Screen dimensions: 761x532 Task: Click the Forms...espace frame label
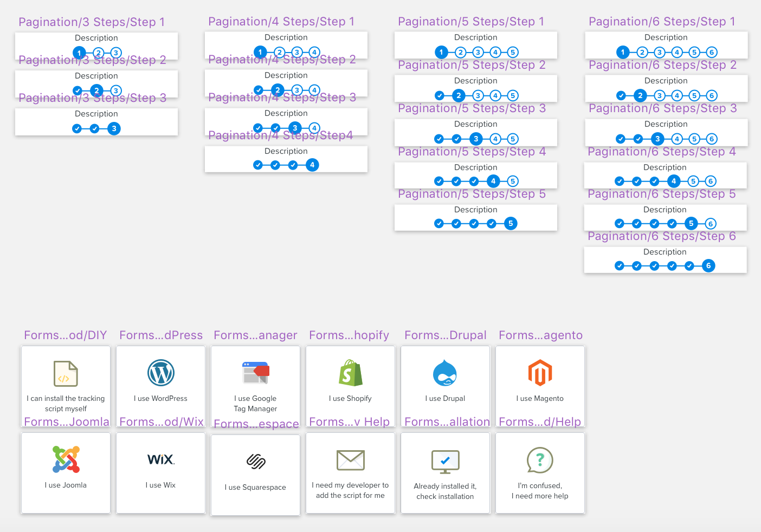(256, 424)
